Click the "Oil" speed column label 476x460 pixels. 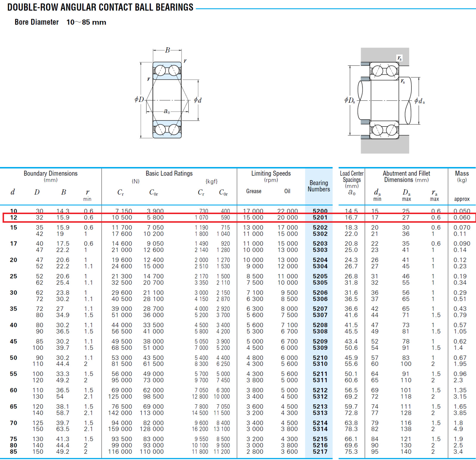tap(287, 191)
